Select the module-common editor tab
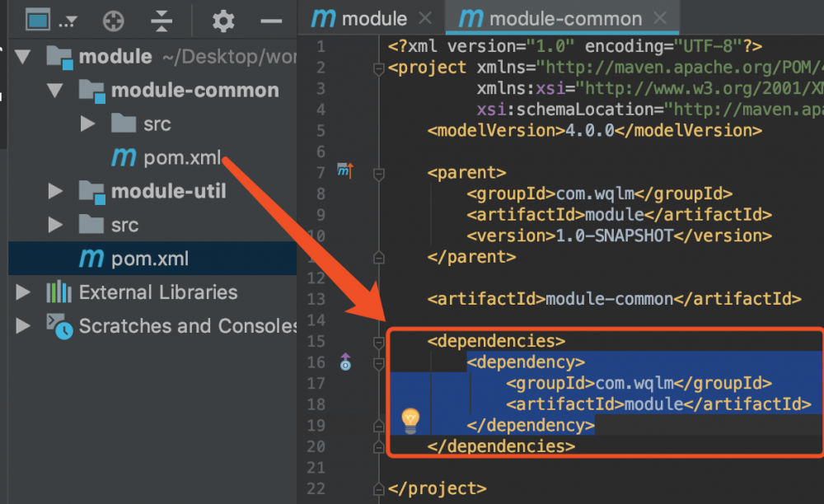 click(x=562, y=18)
